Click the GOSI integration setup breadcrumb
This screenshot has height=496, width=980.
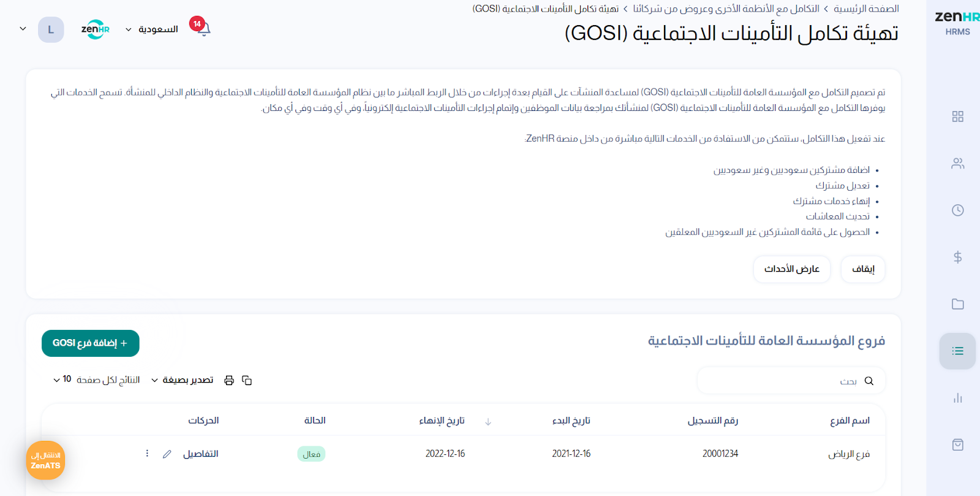tap(545, 9)
